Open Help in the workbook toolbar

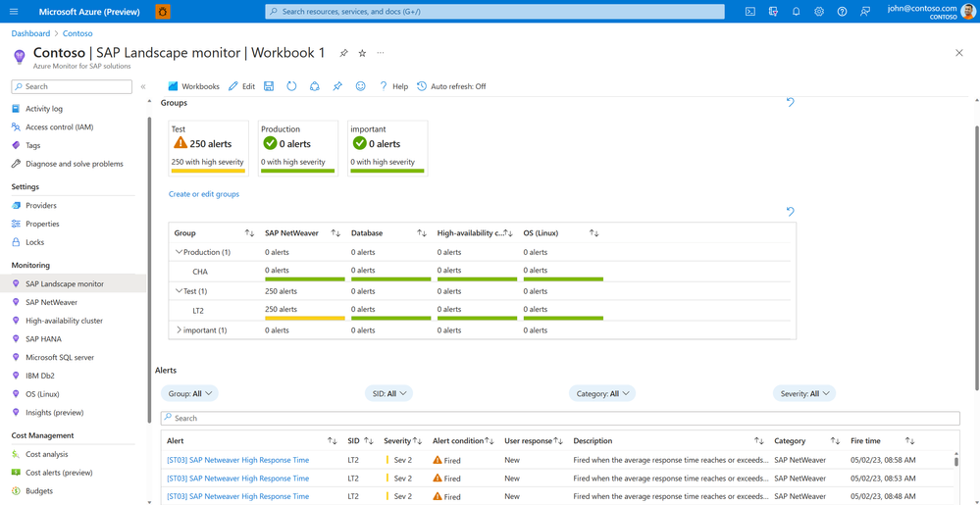click(x=393, y=86)
